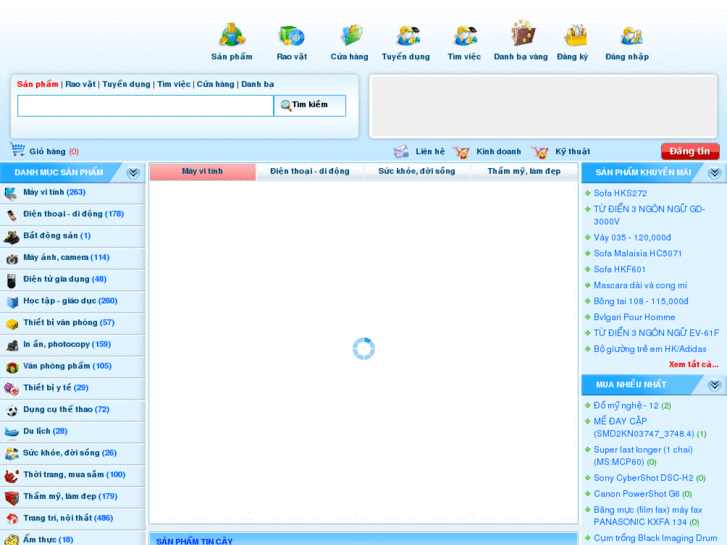Open the Sofa HKS272 product link
The image size is (727, 545).
(620, 193)
